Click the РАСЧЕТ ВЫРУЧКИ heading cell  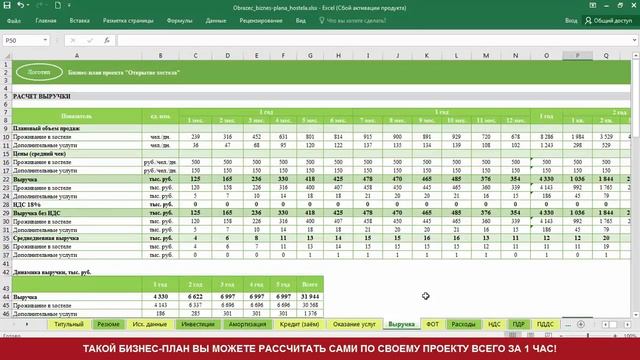point(42,96)
